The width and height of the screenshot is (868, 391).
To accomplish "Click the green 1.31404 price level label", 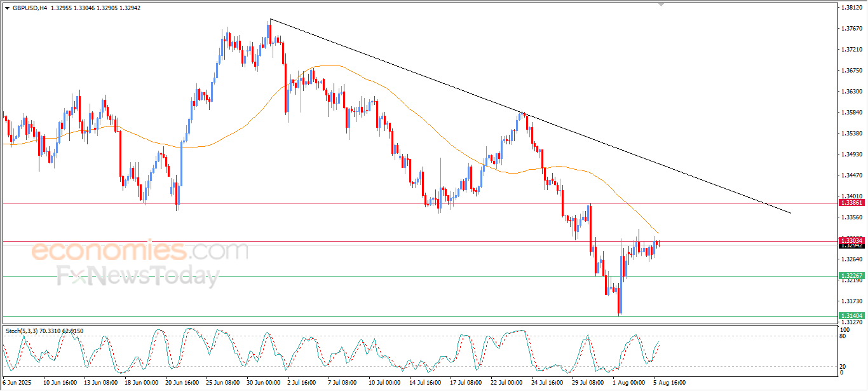I will (851, 316).
